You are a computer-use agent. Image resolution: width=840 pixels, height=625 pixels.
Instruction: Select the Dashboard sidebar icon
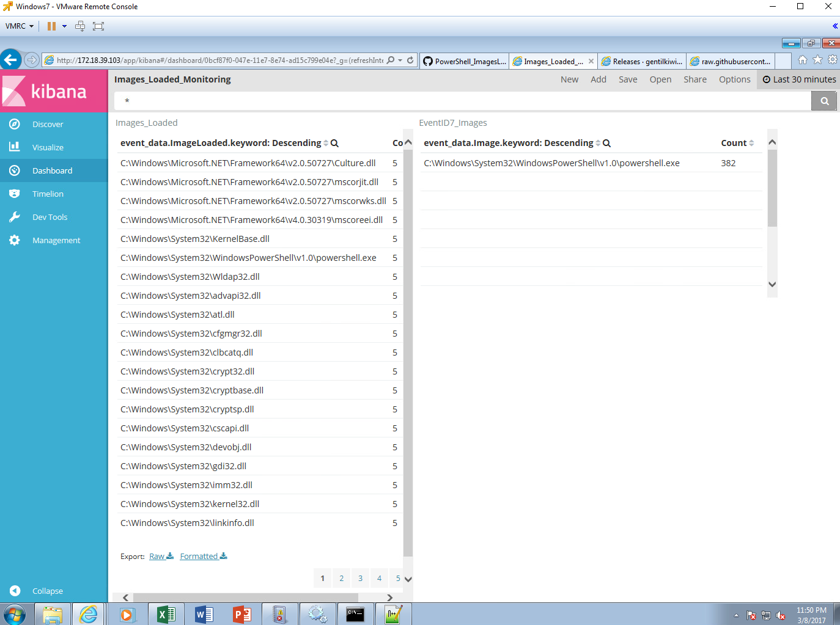[15, 170]
